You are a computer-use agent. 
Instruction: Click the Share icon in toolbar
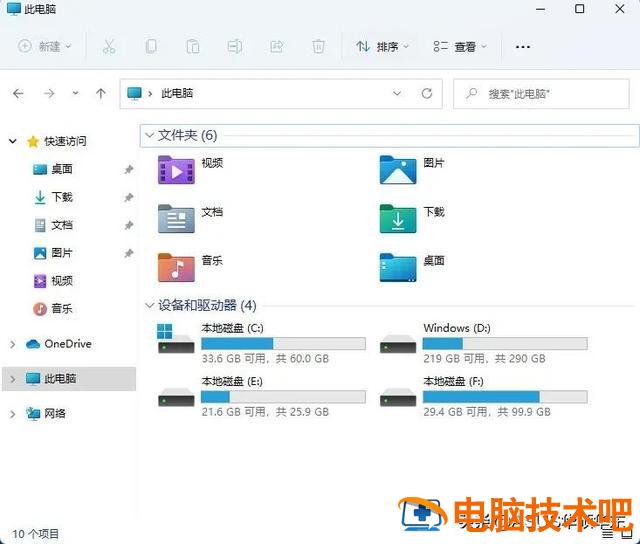[x=277, y=47]
